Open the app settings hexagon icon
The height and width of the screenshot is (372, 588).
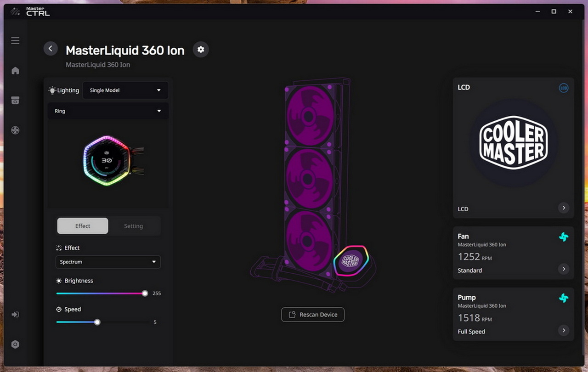pyautogui.click(x=15, y=344)
